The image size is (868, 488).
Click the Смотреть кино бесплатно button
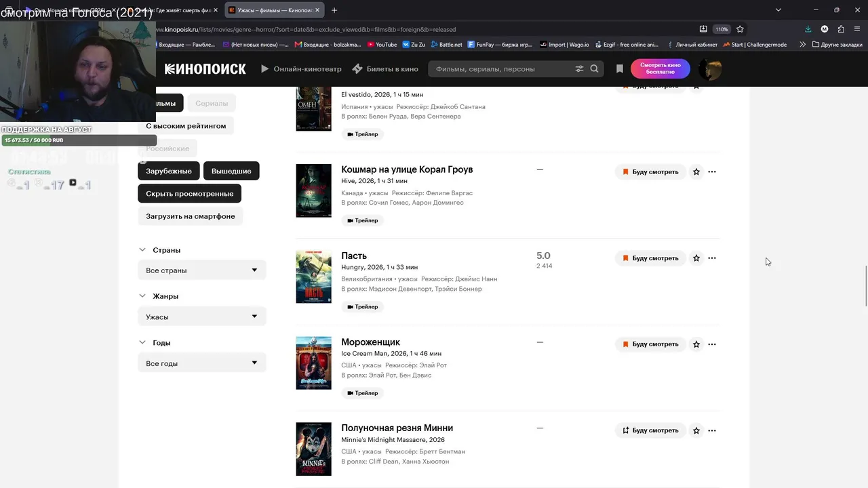(x=660, y=68)
